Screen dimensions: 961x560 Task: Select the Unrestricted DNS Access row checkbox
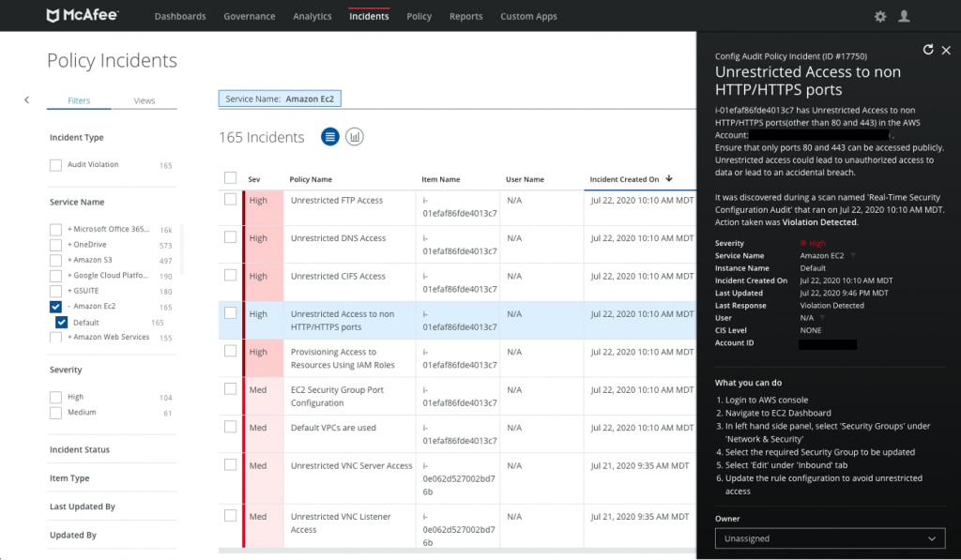[x=231, y=237]
